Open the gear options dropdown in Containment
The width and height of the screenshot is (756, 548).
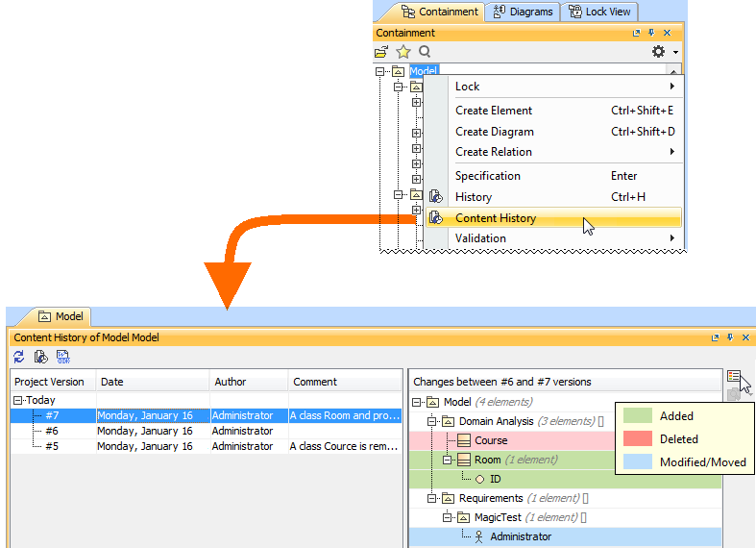663,52
